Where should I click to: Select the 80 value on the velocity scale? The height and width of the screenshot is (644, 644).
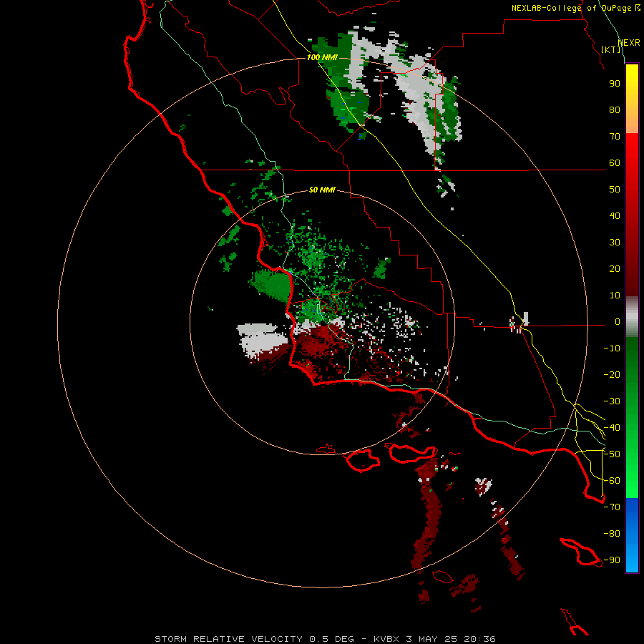click(x=615, y=109)
